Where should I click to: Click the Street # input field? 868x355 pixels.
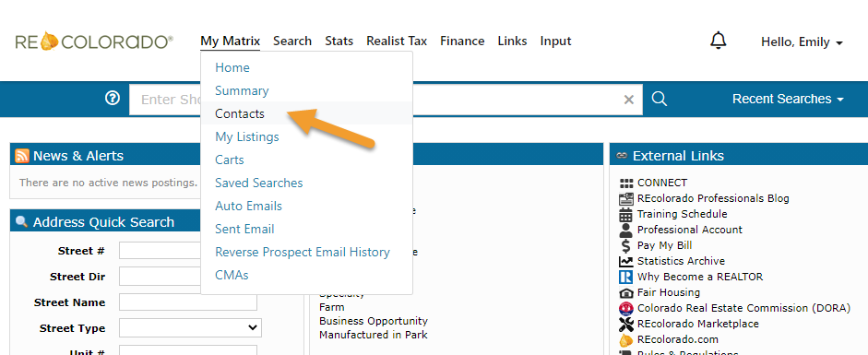(x=161, y=251)
